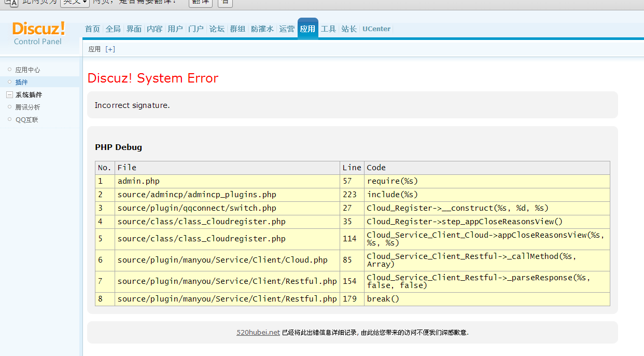The height and width of the screenshot is (356, 644).
Task: Click the Discuz! Control Panel logo
Action: (x=38, y=33)
